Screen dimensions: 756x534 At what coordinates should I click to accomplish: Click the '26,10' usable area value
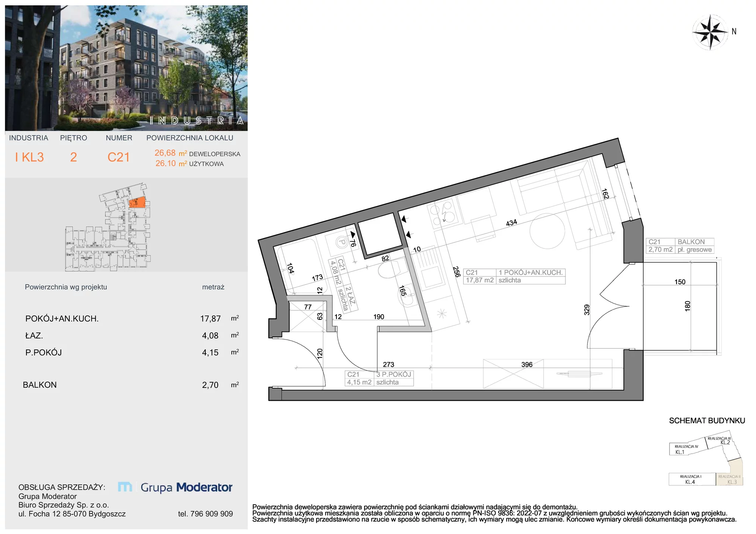click(166, 164)
